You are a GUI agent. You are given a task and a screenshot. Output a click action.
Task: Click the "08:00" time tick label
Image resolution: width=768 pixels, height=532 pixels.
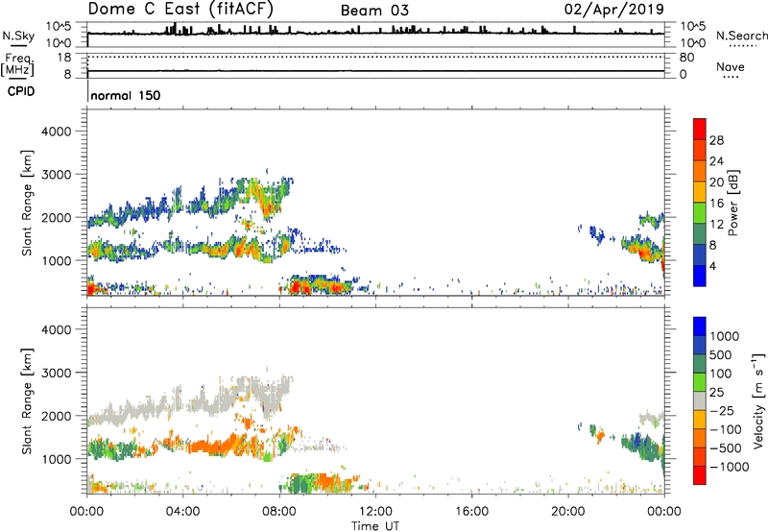(x=279, y=512)
